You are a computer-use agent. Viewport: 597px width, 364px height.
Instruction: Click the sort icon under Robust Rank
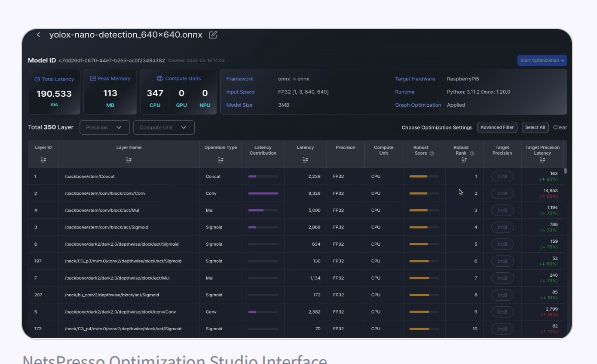pos(464,160)
